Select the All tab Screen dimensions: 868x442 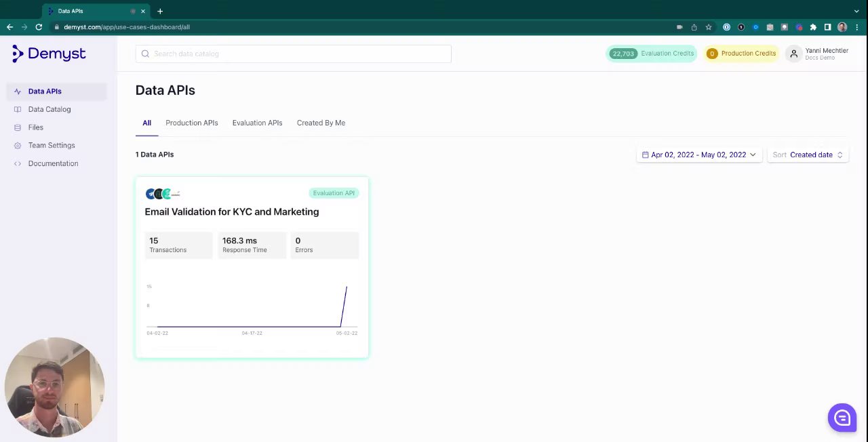coord(146,123)
